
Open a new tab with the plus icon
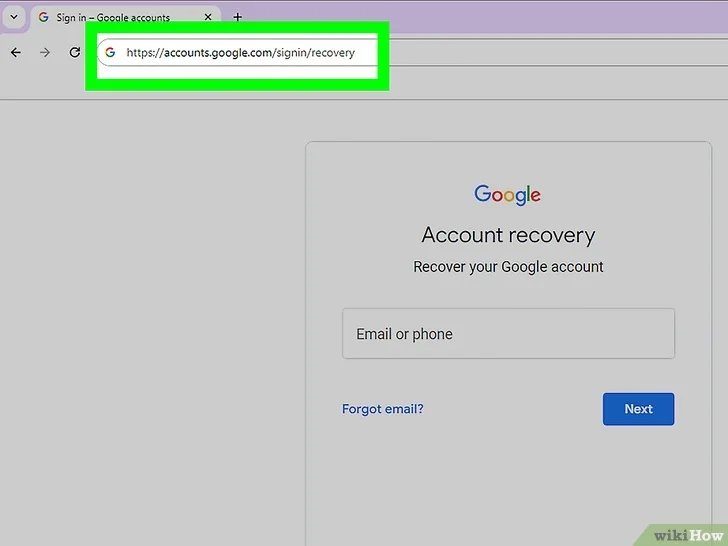(x=238, y=17)
